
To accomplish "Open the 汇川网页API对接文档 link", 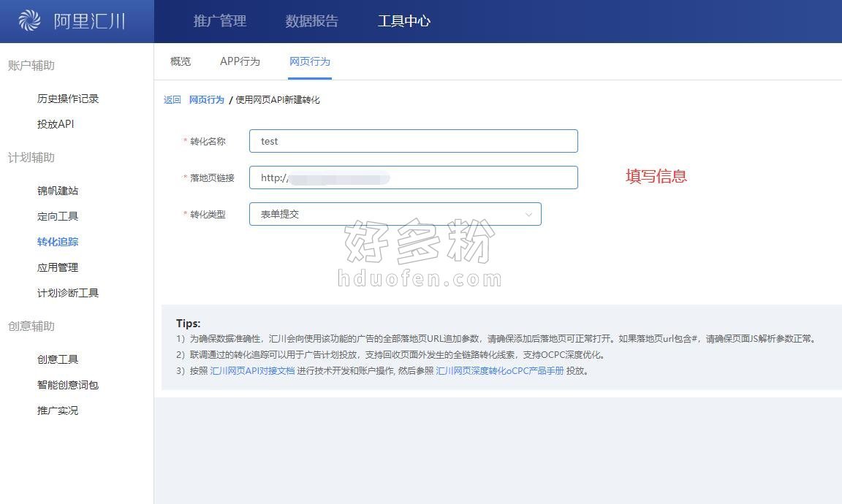I will coord(252,371).
